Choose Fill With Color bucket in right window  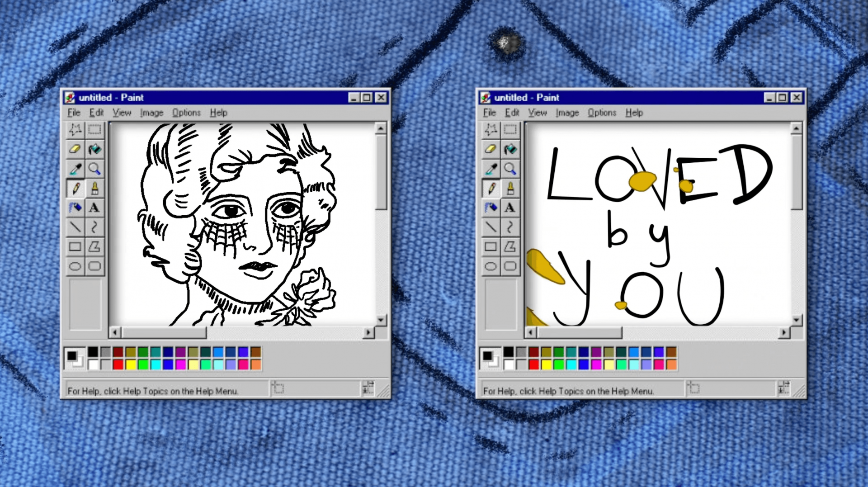(510, 149)
